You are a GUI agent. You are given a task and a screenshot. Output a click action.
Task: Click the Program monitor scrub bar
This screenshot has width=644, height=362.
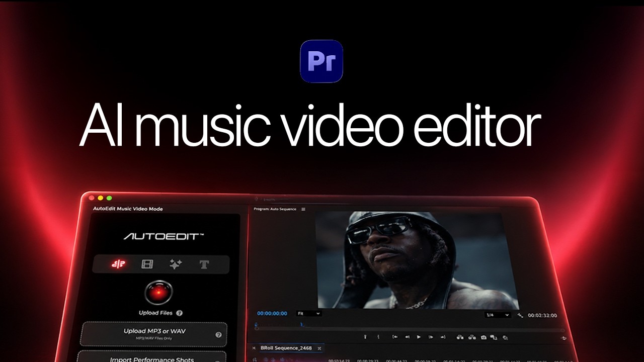(410, 329)
